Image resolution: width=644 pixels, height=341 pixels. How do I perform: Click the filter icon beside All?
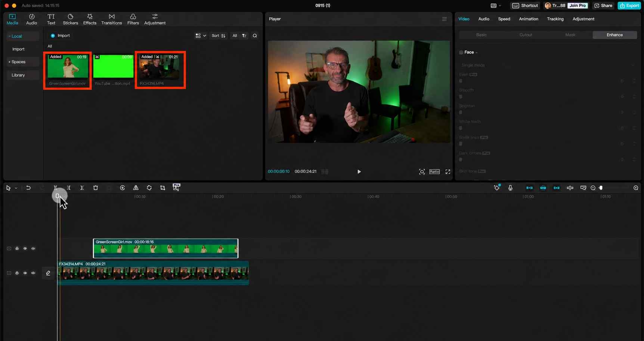coord(244,36)
